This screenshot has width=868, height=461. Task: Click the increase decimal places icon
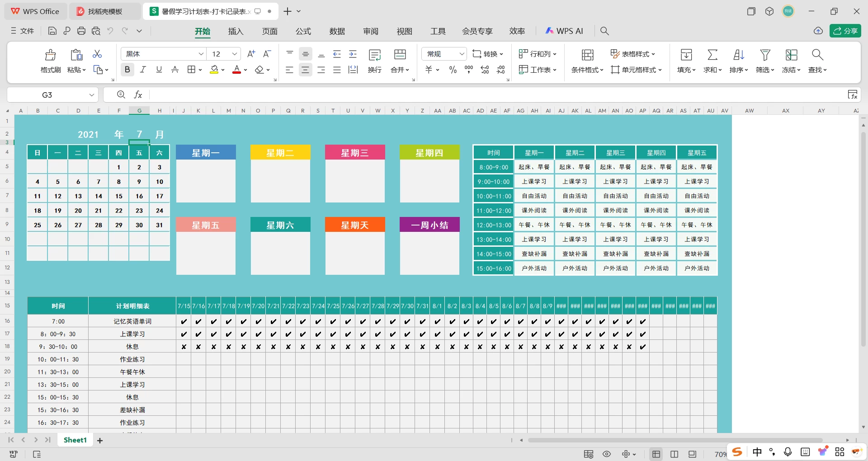(x=485, y=70)
